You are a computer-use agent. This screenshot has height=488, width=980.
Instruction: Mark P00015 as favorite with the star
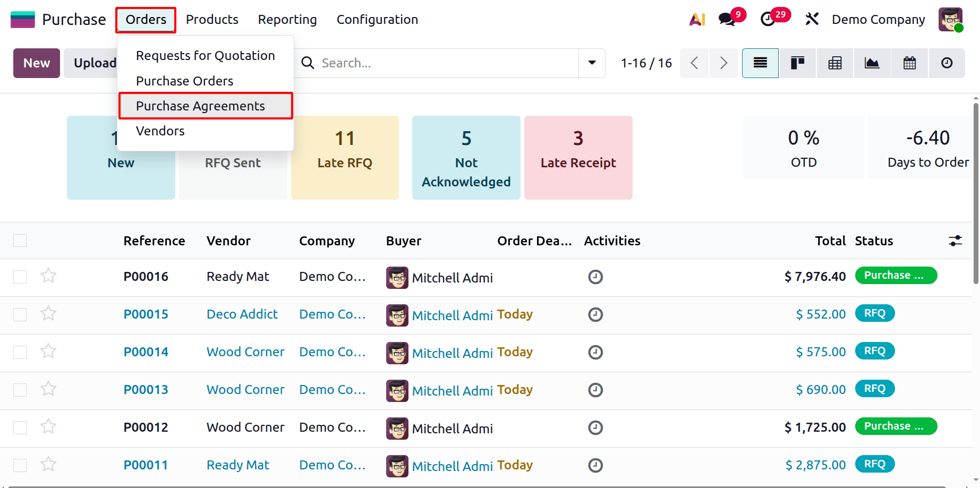[x=48, y=313]
